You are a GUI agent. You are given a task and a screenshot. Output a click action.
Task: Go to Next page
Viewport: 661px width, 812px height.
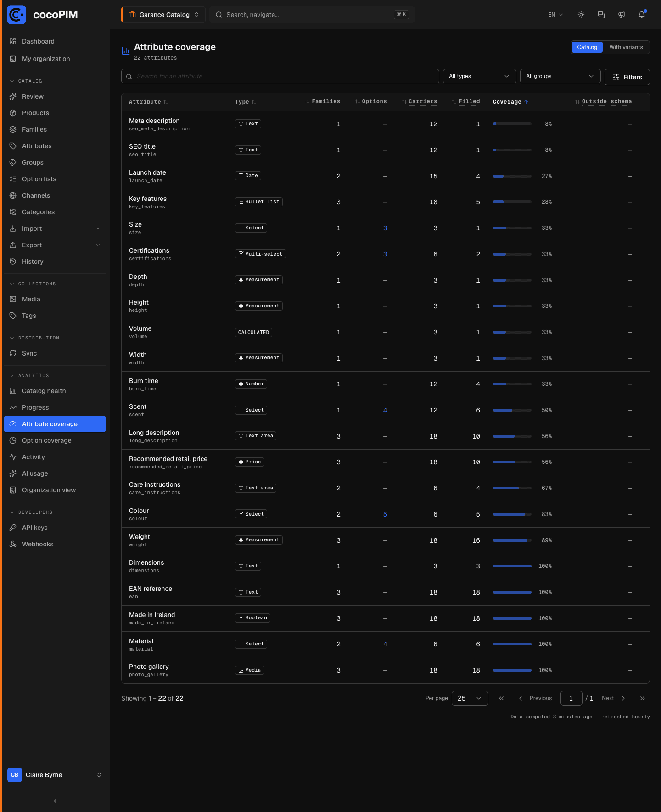(x=614, y=698)
